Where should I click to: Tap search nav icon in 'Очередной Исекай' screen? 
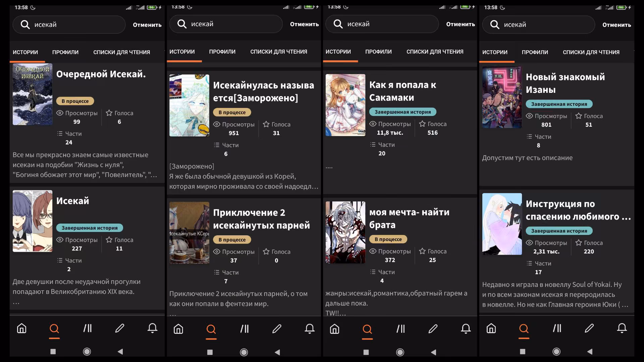[54, 328]
